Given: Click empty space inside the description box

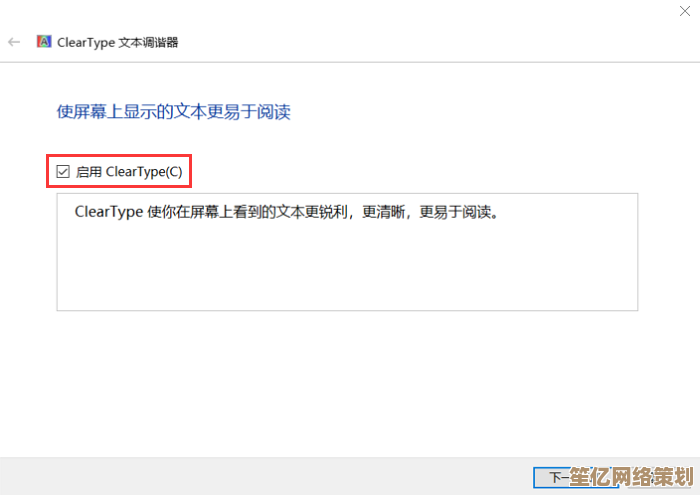Looking at the screenshot, I should [x=347, y=268].
